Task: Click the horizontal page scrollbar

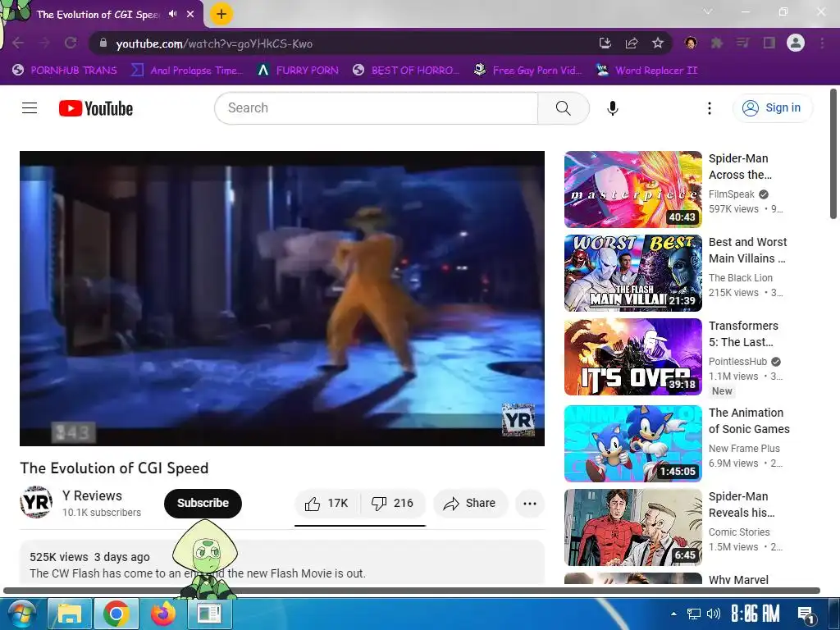Action: (x=412, y=591)
